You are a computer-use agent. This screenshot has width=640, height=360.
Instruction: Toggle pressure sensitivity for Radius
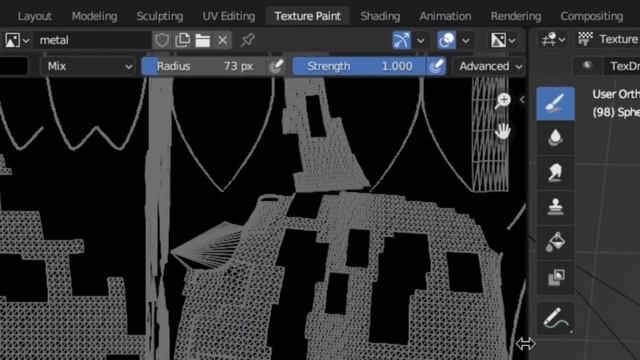coord(276,66)
